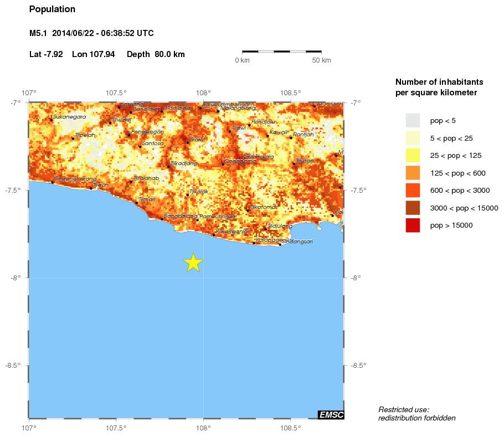Viewport: 504px width, 436px height.
Task: Select the Tjikatomas town marker
Action: 248,210
